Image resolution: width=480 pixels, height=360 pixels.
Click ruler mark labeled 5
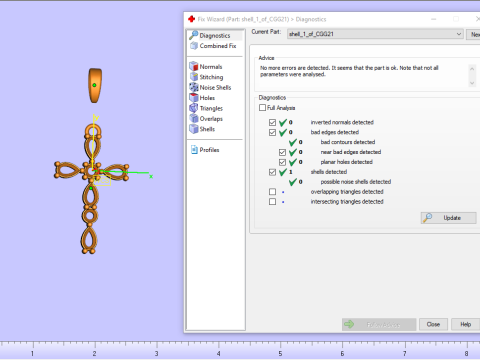coord(280,353)
